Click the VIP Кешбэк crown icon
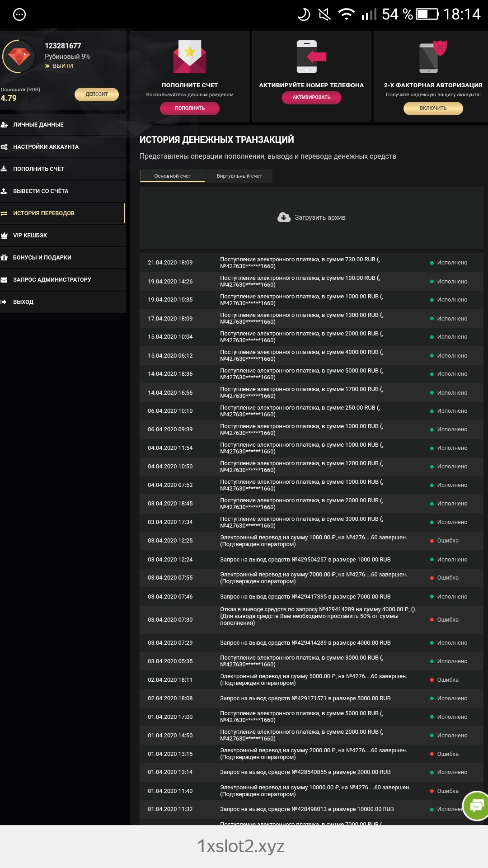The image size is (488, 868). click(x=5, y=236)
